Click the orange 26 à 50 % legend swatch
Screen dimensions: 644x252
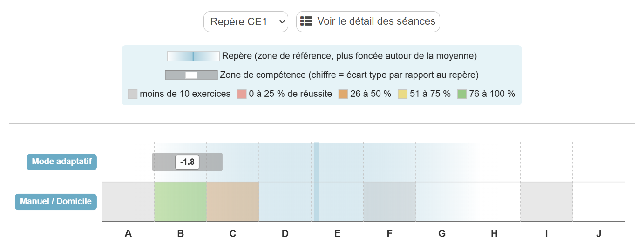pyautogui.click(x=343, y=94)
